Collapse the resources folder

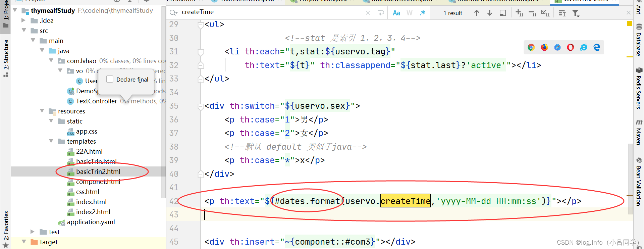(42, 111)
